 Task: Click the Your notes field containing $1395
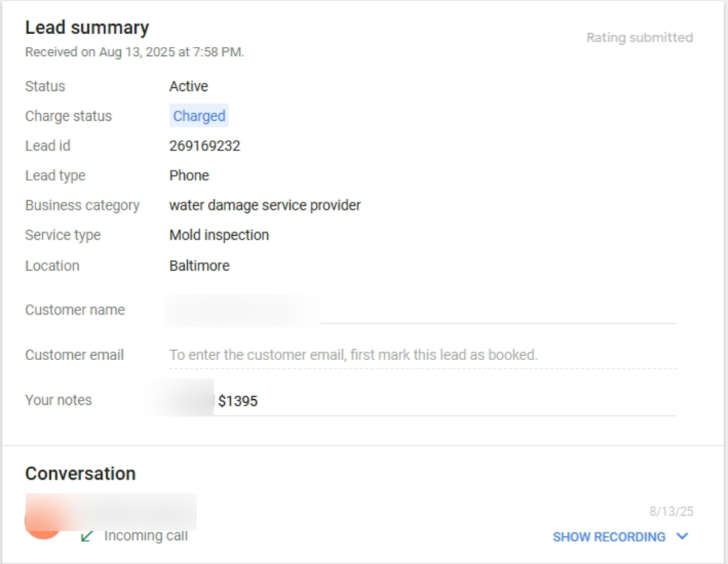441,401
